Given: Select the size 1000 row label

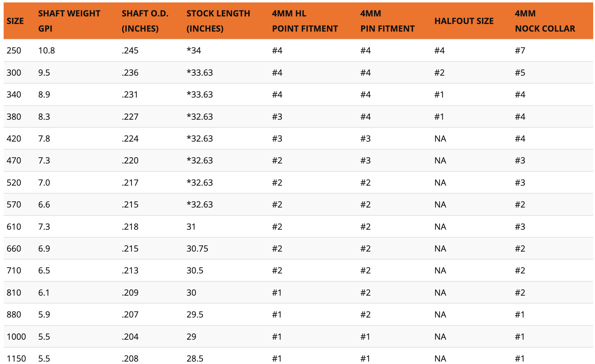Looking at the screenshot, I should coord(16,337).
